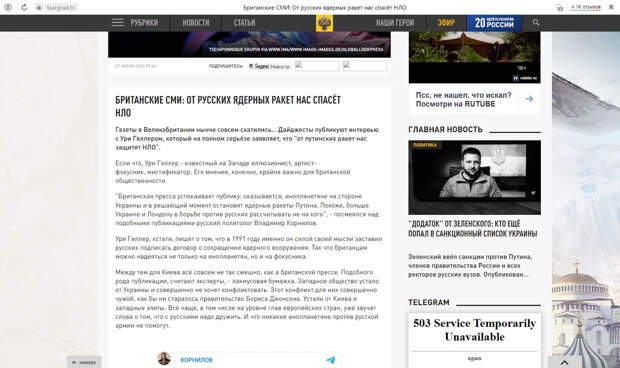This screenshot has height=368, width=620.
Task: Click the browser shield icon left of refresh
Action: pyautogui.click(x=8, y=7)
